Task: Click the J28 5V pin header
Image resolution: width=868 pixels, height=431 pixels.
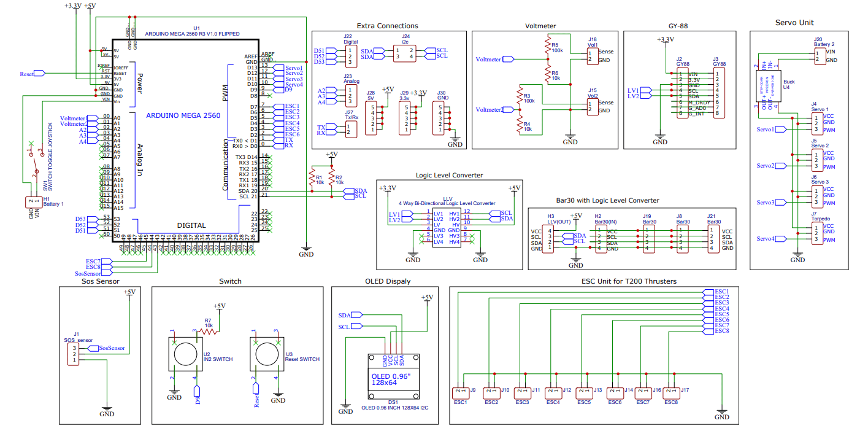Action: pos(372,118)
